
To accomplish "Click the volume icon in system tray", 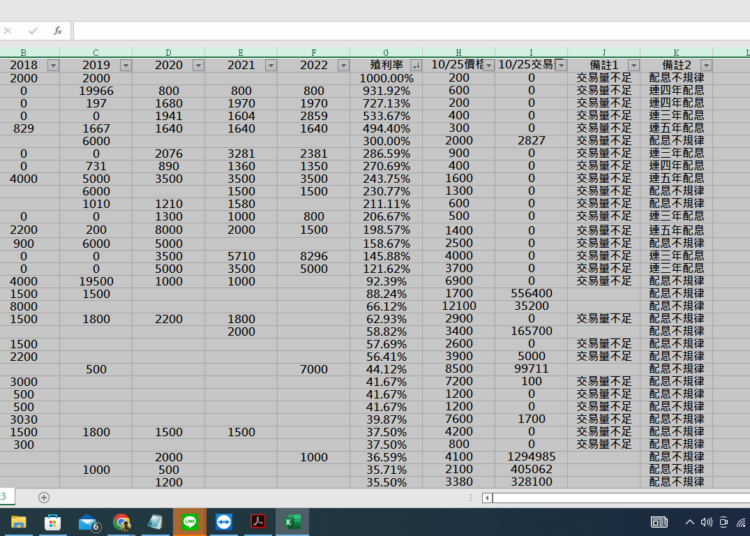I will (707, 522).
